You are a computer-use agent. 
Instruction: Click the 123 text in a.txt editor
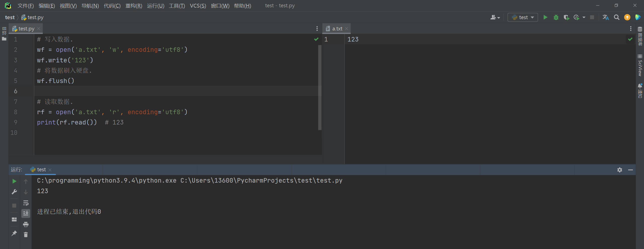(x=353, y=39)
